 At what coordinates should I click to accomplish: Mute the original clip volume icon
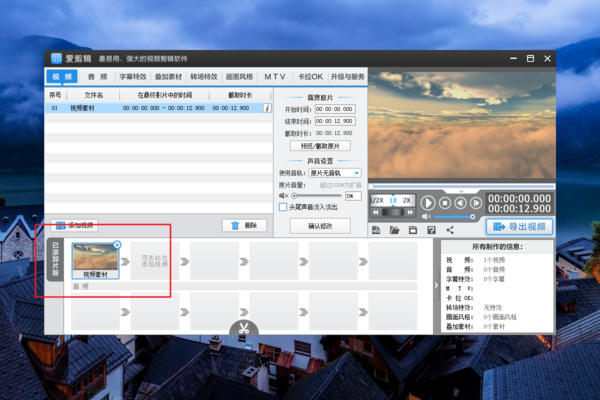pos(284,196)
